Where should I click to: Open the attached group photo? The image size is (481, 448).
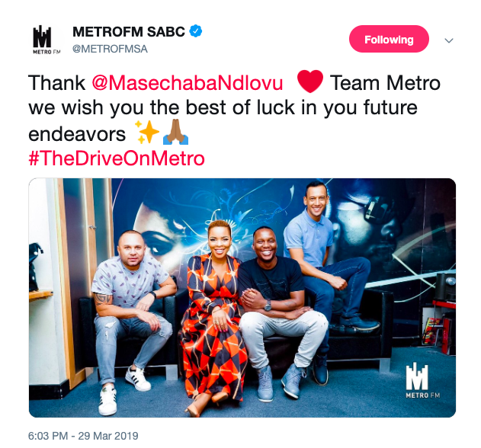[242, 297]
